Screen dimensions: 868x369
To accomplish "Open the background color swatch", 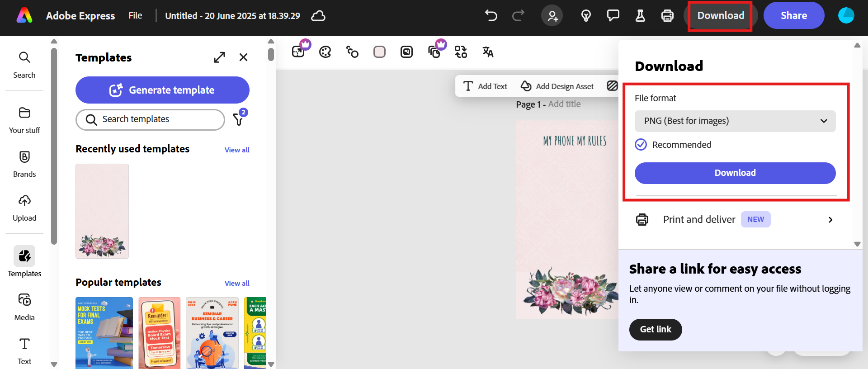I will coord(379,52).
